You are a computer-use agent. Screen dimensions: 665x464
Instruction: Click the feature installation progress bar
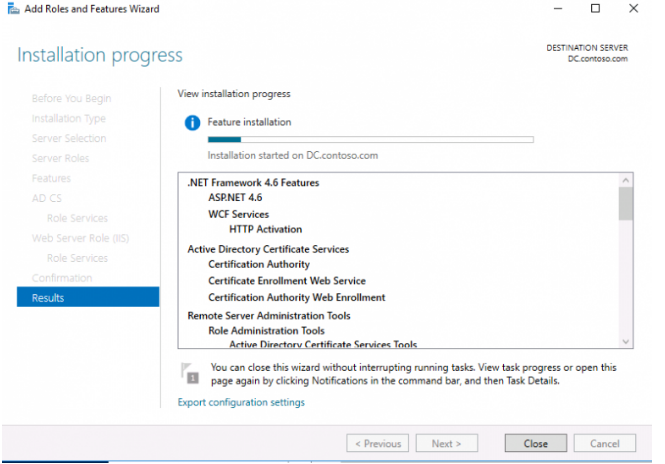click(371, 140)
